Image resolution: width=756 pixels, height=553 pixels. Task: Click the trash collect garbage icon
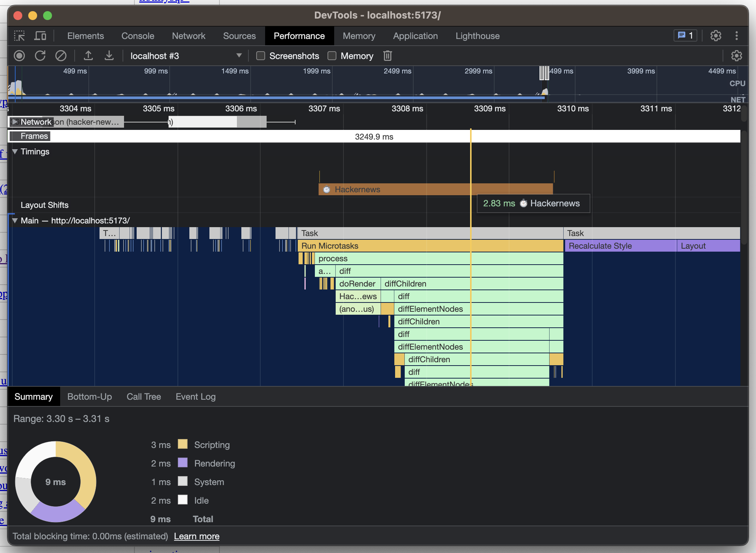[x=387, y=56]
